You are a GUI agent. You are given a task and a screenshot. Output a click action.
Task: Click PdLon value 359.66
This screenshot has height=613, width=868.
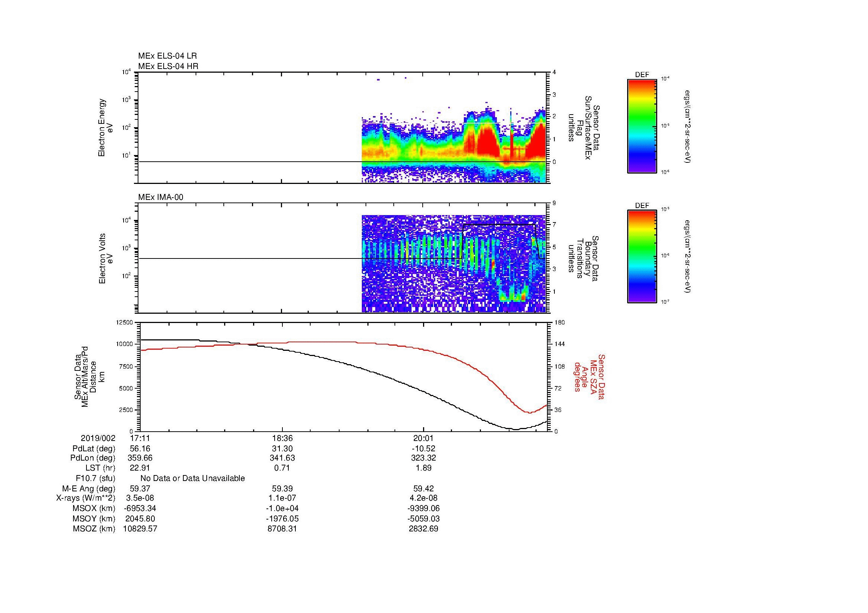(140, 458)
